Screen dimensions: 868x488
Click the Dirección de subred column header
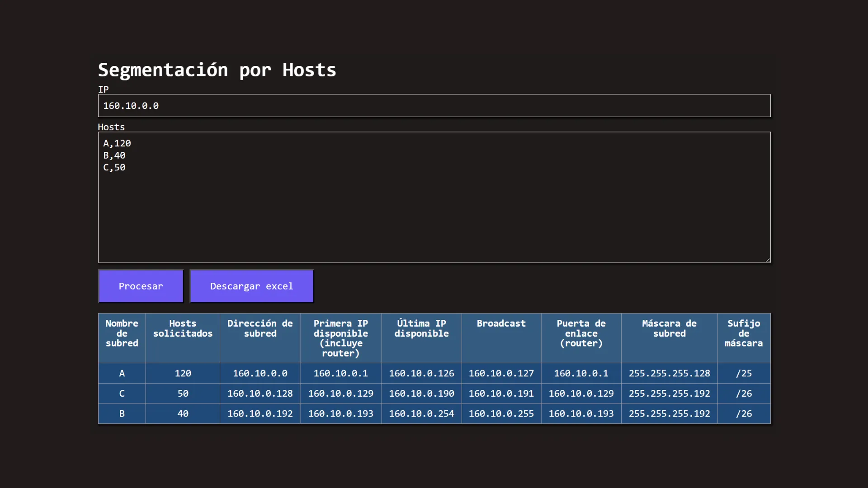(259, 328)
